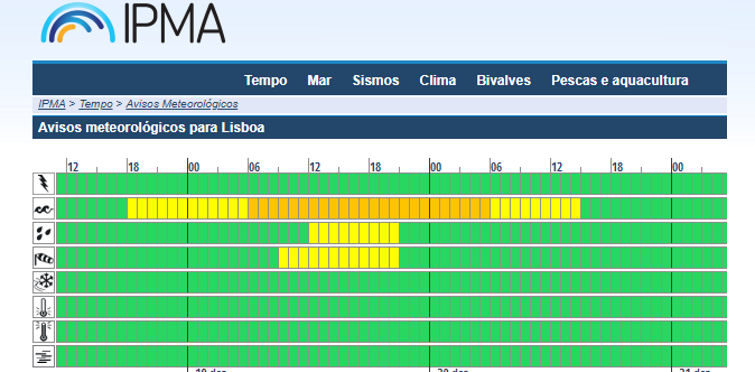Follow the IPMA breadcrumb link
Screen dimensions: 755x372
click(x=52, y=104)
